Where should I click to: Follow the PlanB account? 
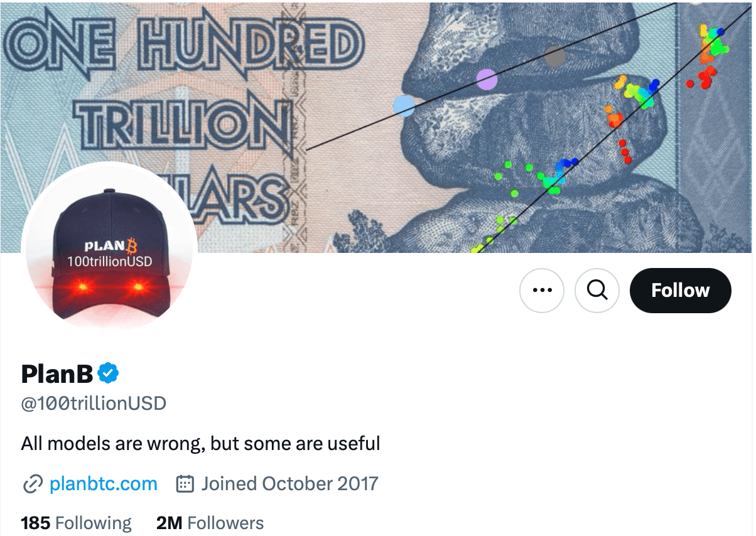[x=680, y=290]
